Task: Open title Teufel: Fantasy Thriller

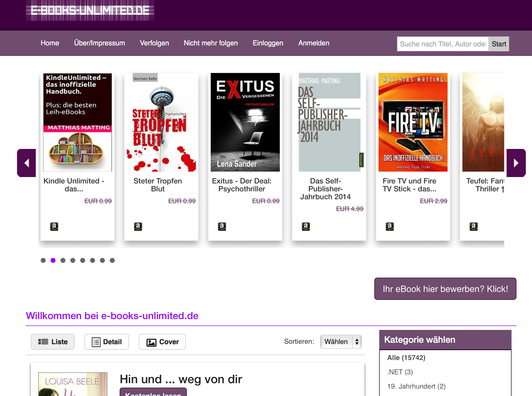Action: 485,185
